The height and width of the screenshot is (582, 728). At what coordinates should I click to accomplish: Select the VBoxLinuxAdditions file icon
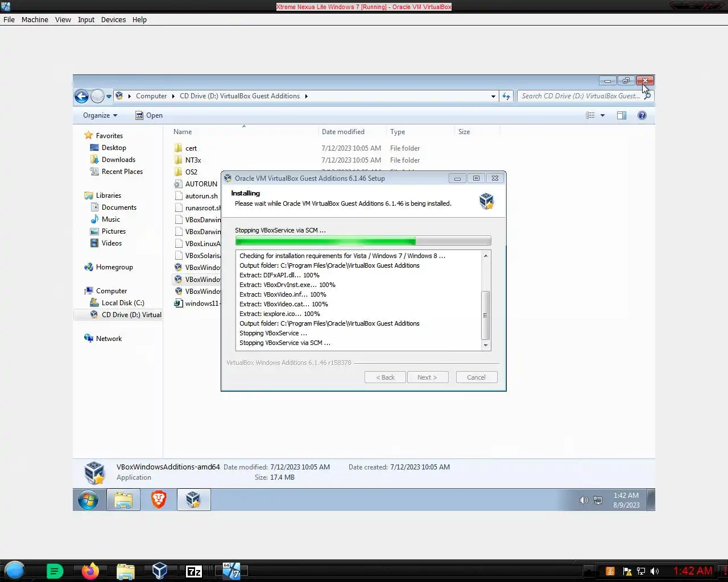(178, 244)
